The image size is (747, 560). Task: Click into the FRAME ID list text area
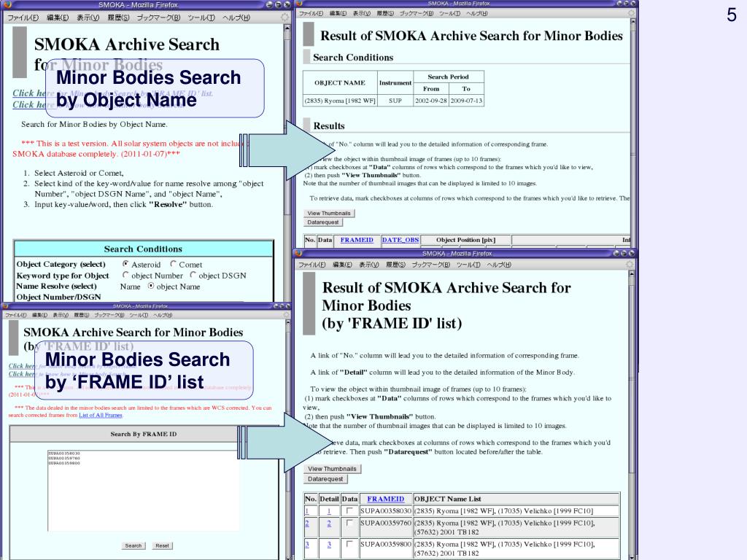pos(143,491)
